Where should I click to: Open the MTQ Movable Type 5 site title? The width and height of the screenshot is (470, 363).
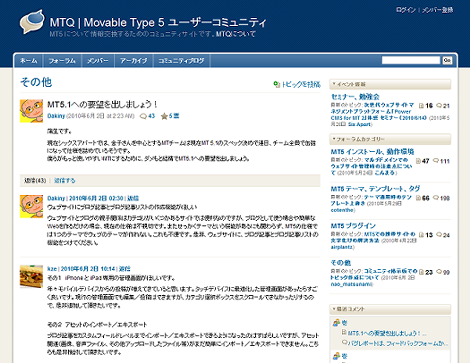pos(158,23)
